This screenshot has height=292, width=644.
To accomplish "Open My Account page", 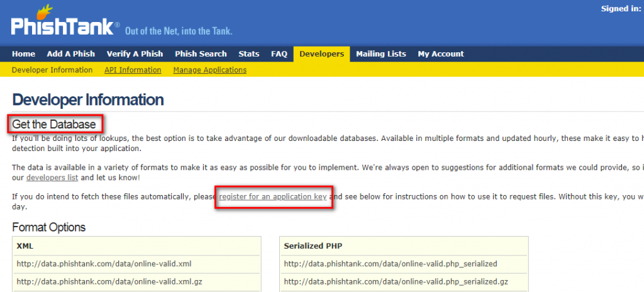I will pos(441,54).
